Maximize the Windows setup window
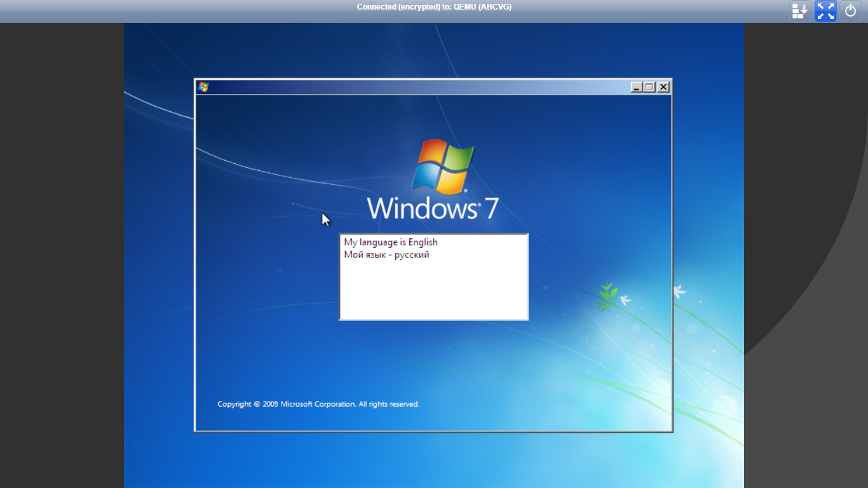This screenshot has height=488, width=868. click(649, 87)
